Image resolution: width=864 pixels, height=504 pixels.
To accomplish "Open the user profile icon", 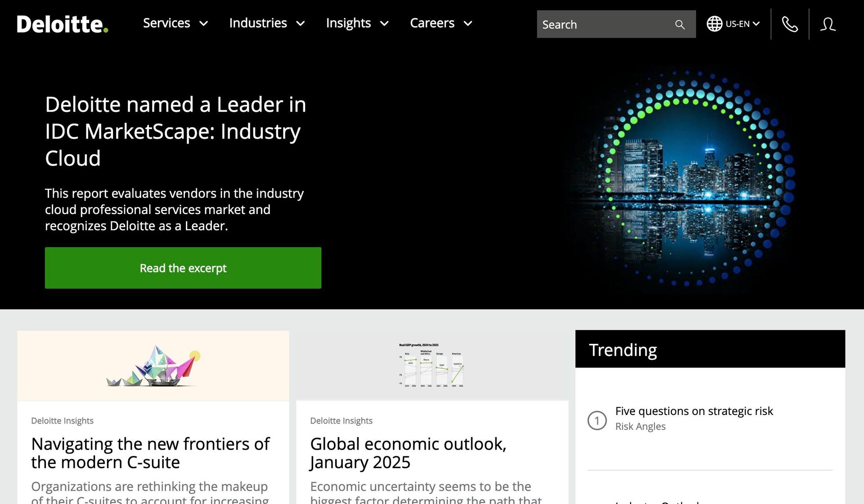I will (x=828, y=24).
